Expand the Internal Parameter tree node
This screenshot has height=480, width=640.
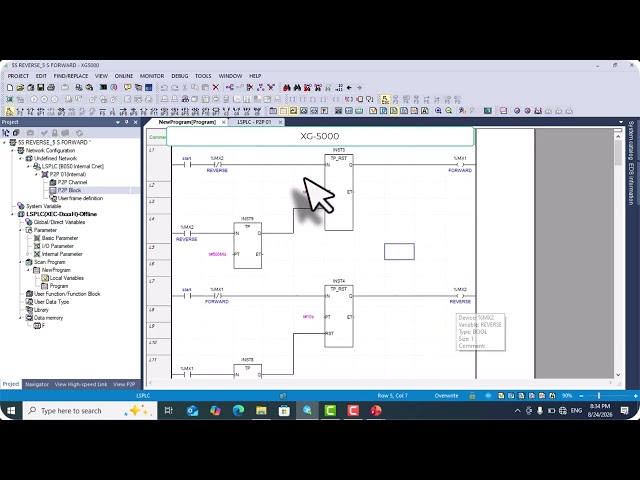click(28, 254)
